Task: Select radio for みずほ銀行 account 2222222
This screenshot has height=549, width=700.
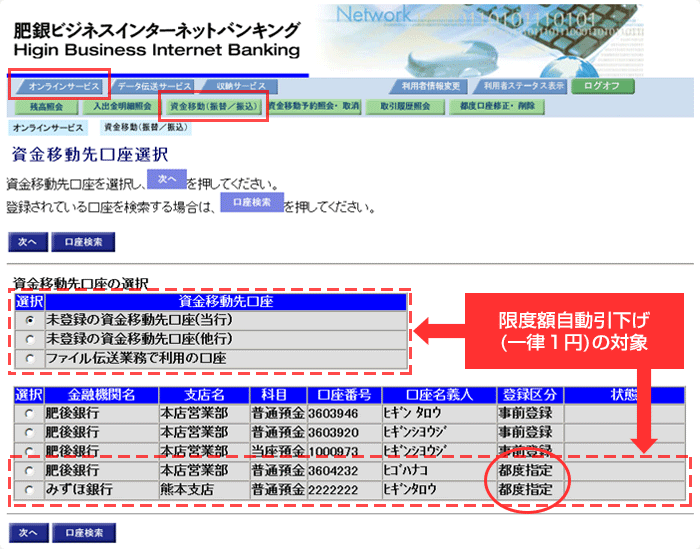Action: pos(29,490)
